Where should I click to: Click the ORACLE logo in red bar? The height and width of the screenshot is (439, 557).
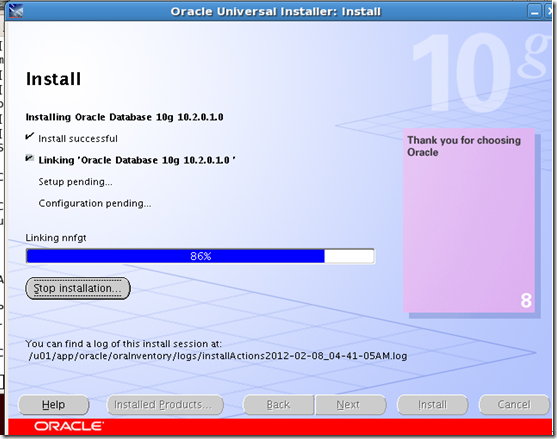pyautogui.click(x=69, y=426)
